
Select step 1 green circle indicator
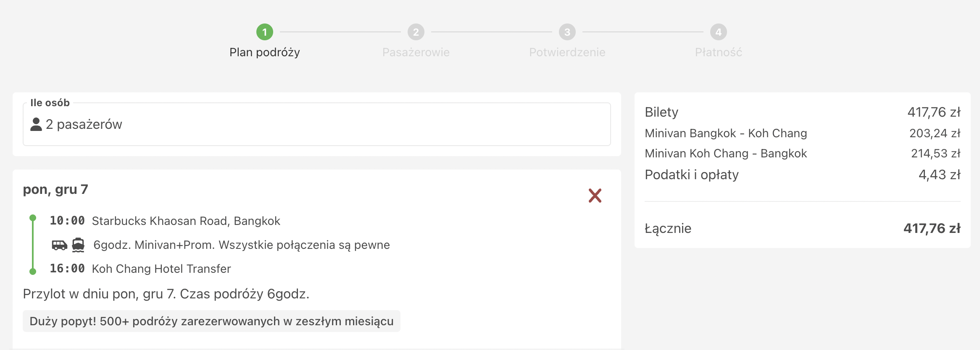coord(265,32)
